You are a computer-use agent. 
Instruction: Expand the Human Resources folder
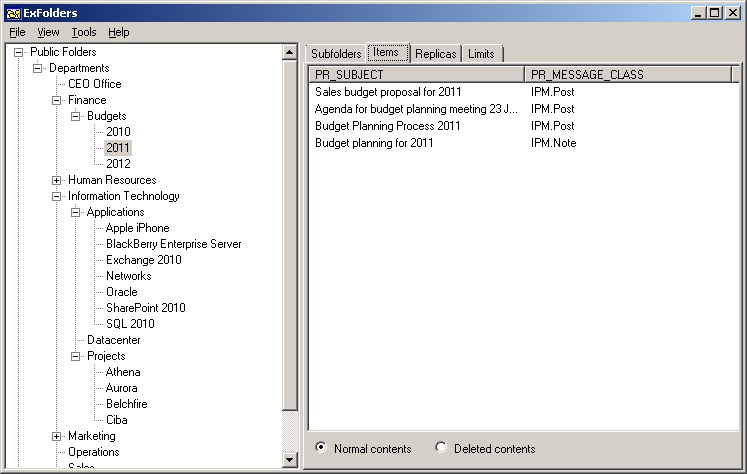(57, 180)
